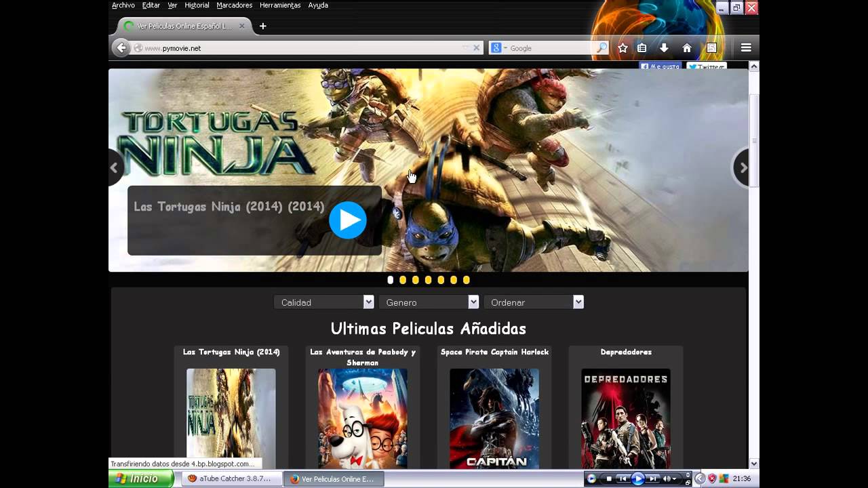This screenshot has width=868, height=488.
Task: Open Depredadores title link
Action: (x=626, y=352)
